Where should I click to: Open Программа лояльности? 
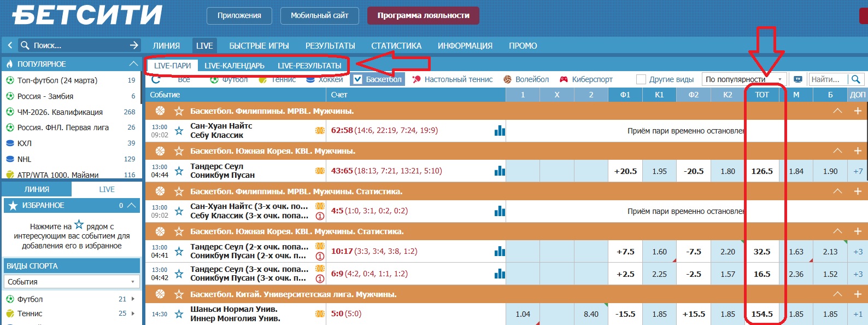(423, 15)
